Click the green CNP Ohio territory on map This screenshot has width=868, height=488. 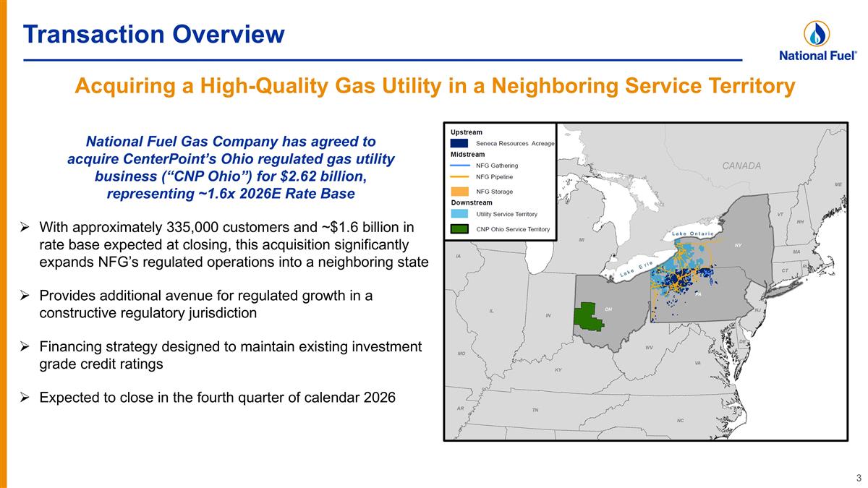587,317
